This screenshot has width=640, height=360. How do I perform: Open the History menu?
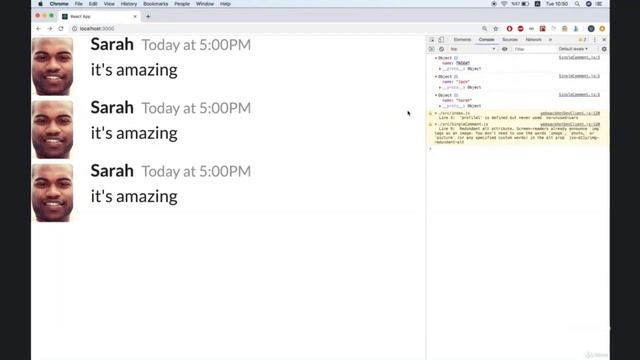coord(129,4)
